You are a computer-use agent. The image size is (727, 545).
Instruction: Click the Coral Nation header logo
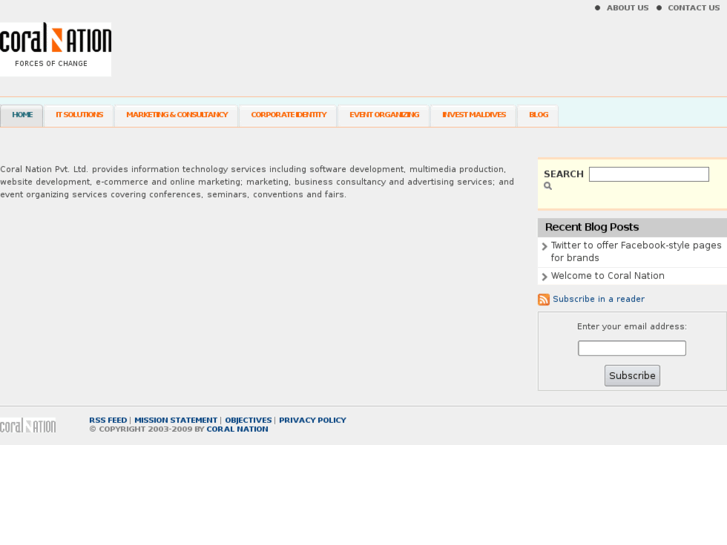tap(55, 49)
